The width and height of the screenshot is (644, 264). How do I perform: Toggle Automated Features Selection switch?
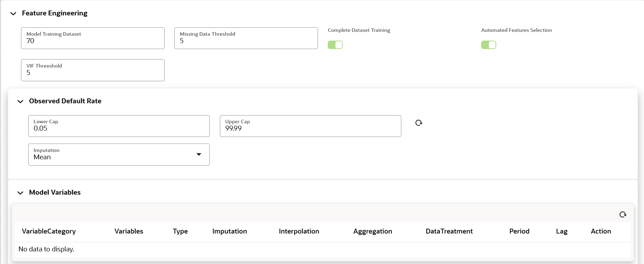coord(489,45)
